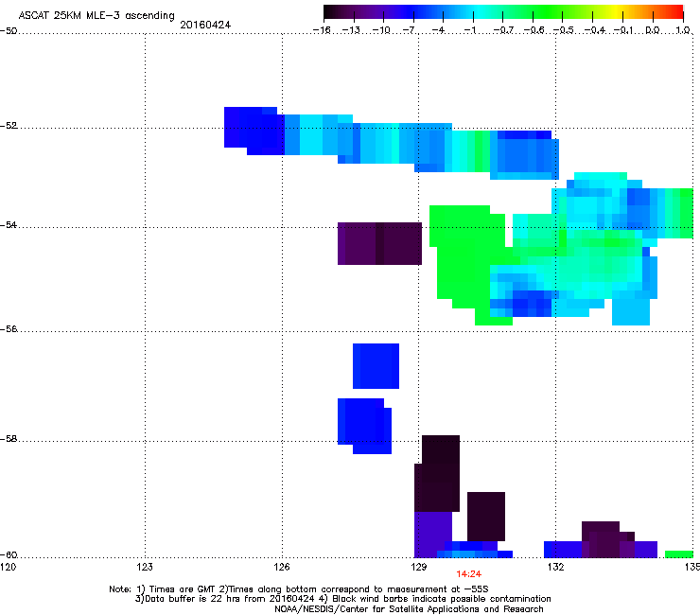The height and width of the screenshot is (615, 700).
Task: Click the dark blue block left of 126 longitude
Action: [254, 131]
